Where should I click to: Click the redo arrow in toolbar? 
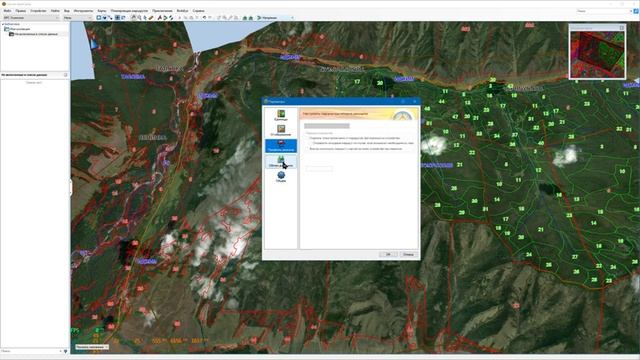pos(210,18)
